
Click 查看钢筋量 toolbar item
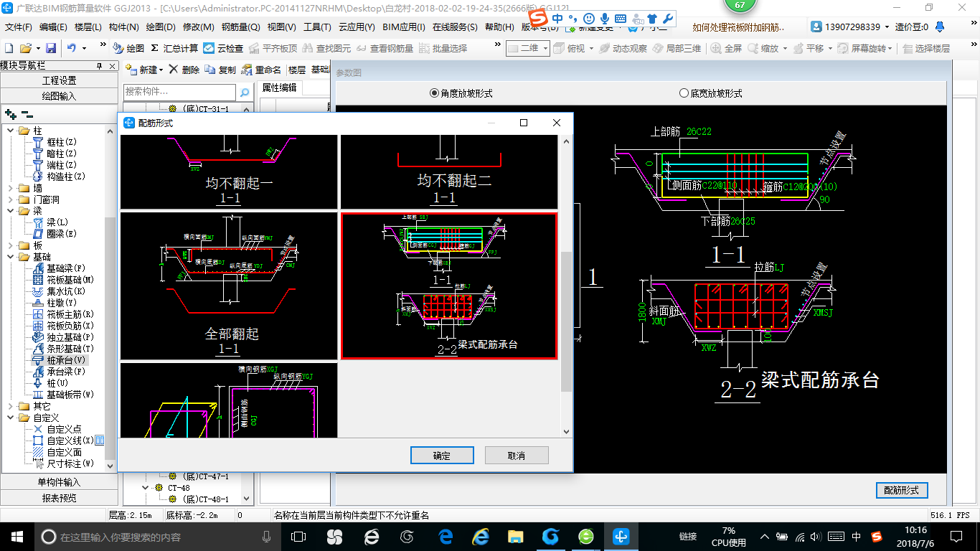pyautogui.click(x=385, y=48)
